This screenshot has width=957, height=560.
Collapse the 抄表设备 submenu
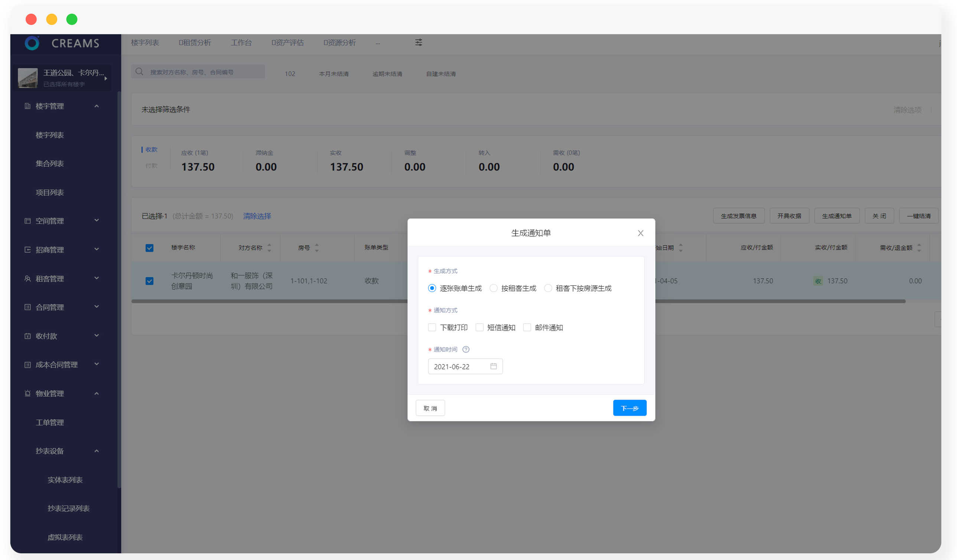(97, 451)
